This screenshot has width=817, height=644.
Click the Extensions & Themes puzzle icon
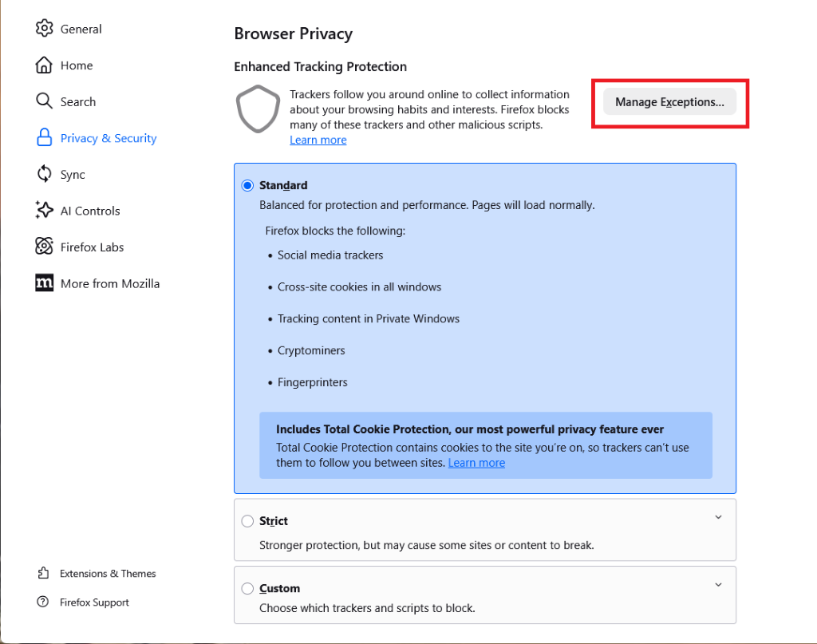(43, 573)
